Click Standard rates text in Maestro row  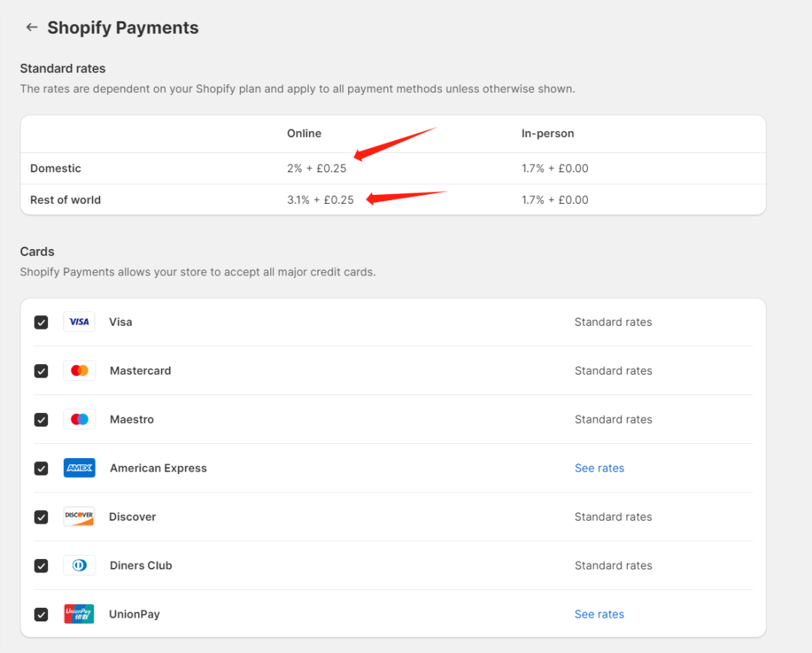(x=614, y=419)
